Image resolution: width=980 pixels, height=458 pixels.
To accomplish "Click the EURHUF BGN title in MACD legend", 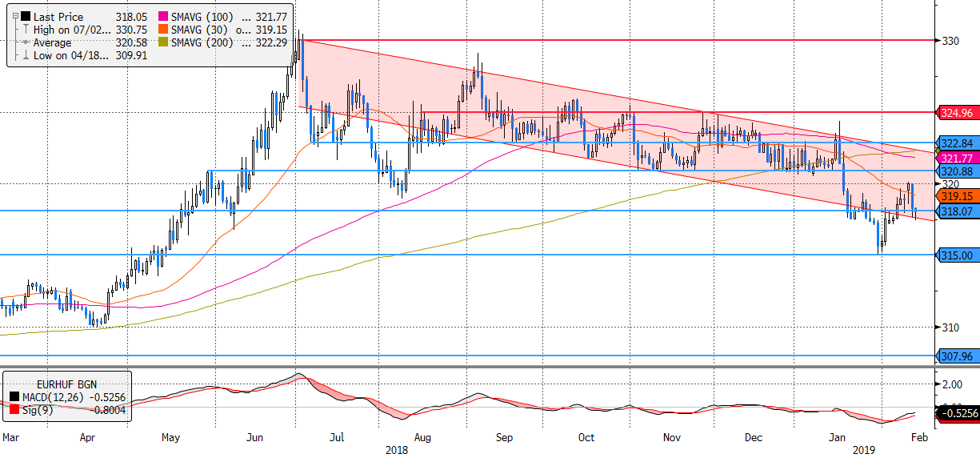I will tap(67, 383).
